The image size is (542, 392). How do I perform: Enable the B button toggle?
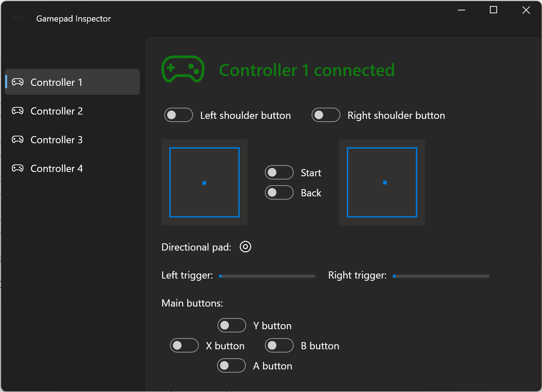click(x=279, y=345)
